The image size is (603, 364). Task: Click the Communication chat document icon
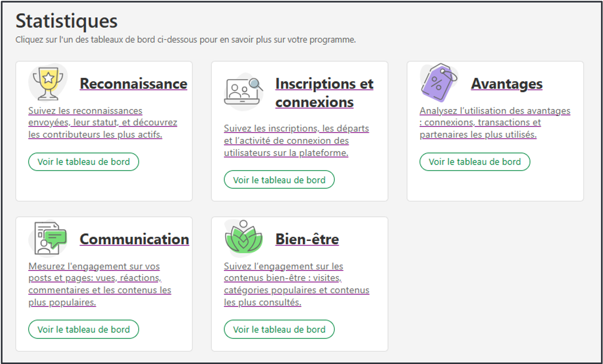(x=48, y=238)
